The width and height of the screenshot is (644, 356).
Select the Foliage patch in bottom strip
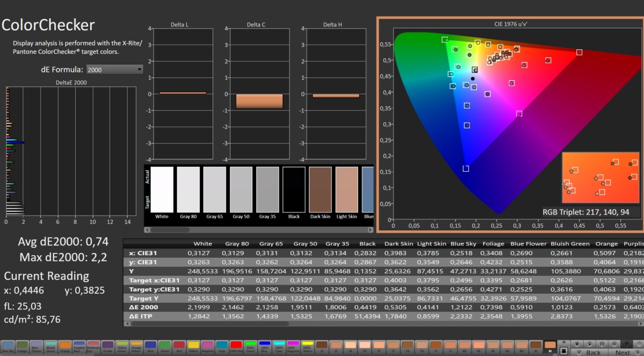pos(22,346)
